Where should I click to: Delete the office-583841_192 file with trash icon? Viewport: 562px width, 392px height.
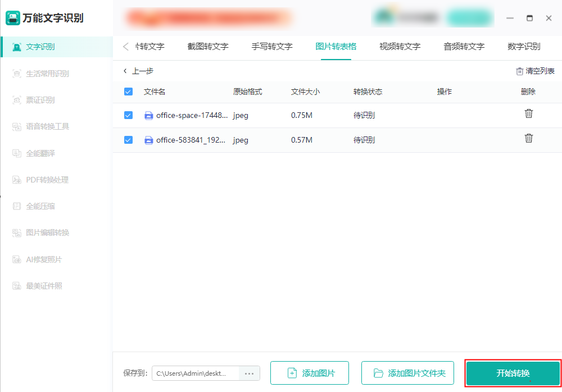click(529, 138)
